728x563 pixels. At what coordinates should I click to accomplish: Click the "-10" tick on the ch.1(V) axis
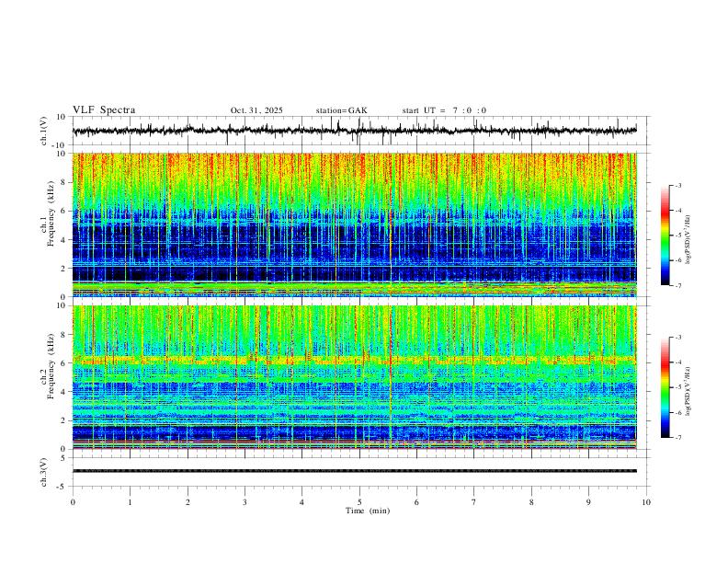pos(61,145)
